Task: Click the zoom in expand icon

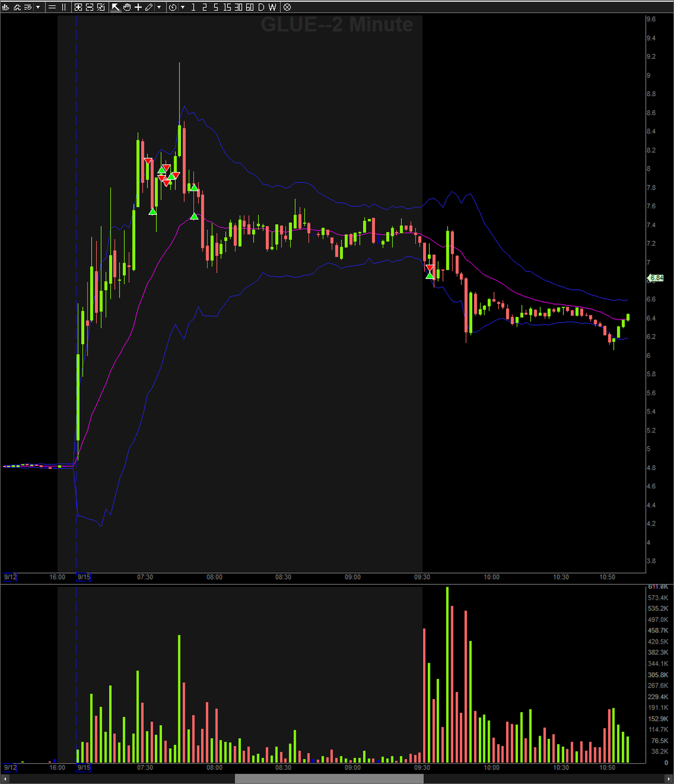Action: click(x=78, y=7)
